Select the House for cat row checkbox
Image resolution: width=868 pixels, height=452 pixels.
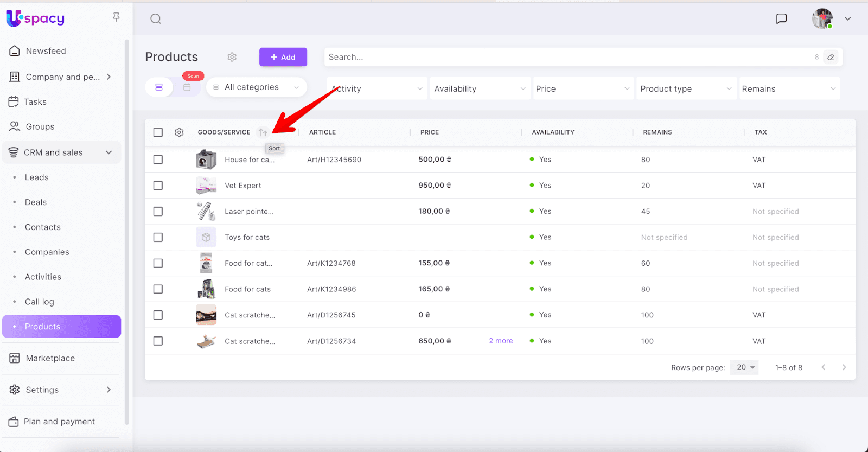(158, 160)
